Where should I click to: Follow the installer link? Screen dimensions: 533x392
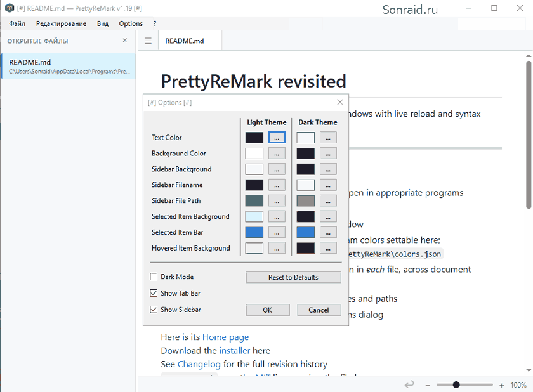(235, 350)
